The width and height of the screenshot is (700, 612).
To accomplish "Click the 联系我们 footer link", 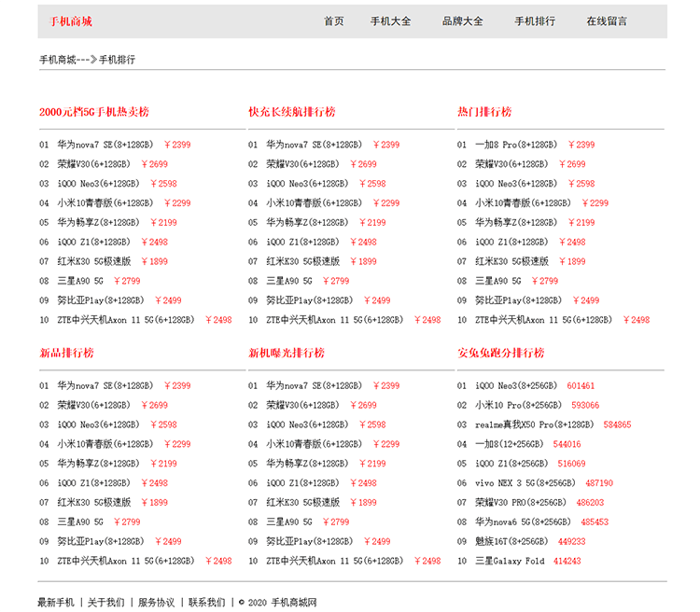I will [206, 603].
